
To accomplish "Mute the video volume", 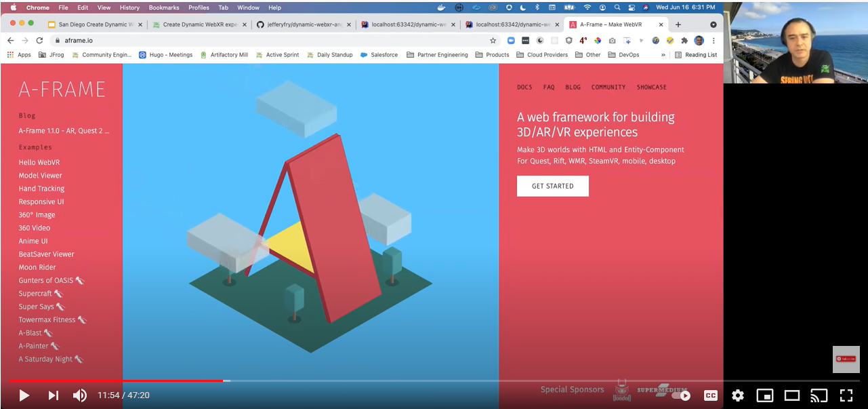I will click(80, 395).
